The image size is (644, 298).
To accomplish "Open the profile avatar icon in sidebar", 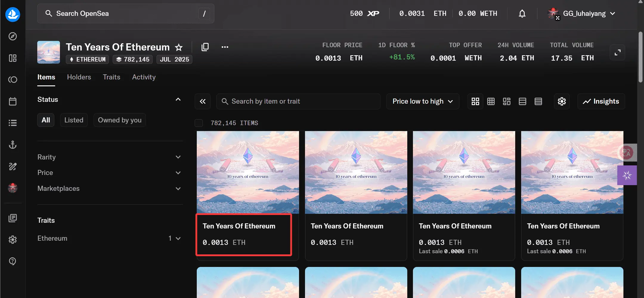I will coord(13,188).
